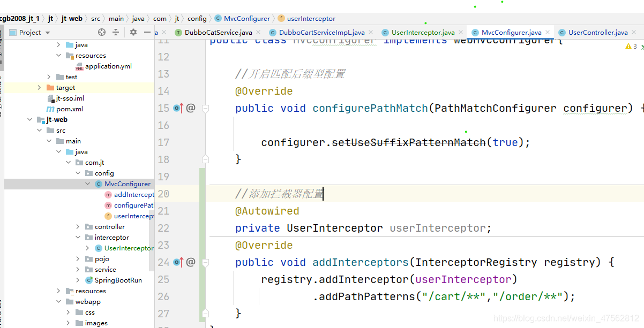
Task: Click fold end marker at line 18
Action: pyautogui.click(x=205, y=159)
